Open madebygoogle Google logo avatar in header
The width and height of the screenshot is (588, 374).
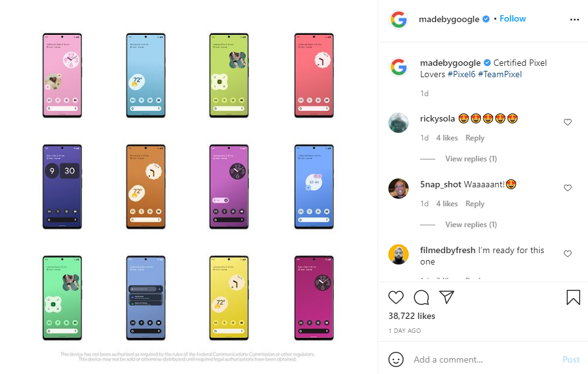[399, 20]
